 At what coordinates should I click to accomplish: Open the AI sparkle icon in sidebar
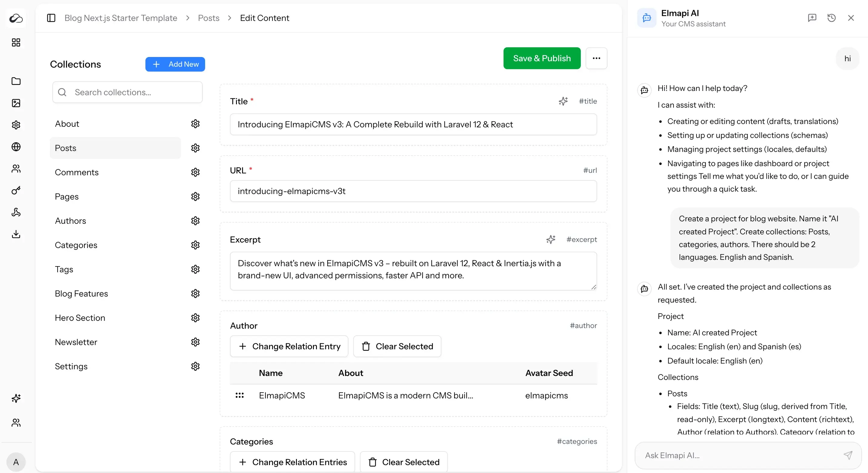pos(16,398)
